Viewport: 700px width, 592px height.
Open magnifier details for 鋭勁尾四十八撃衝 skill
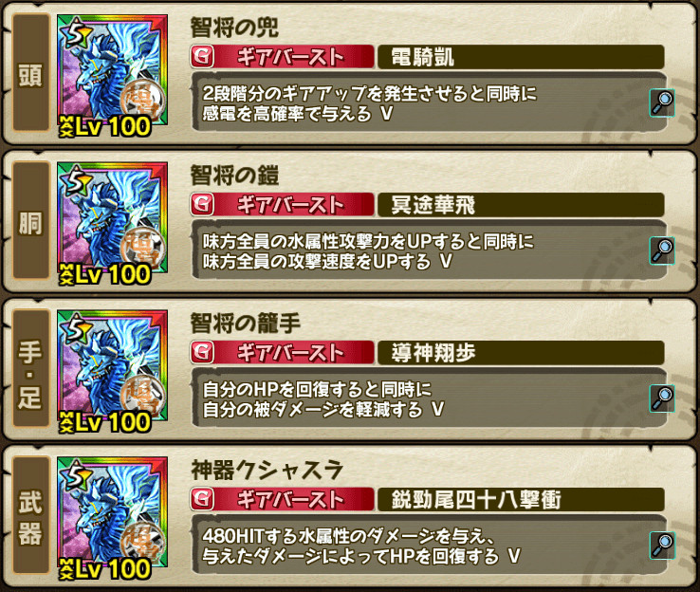point(662,546)
